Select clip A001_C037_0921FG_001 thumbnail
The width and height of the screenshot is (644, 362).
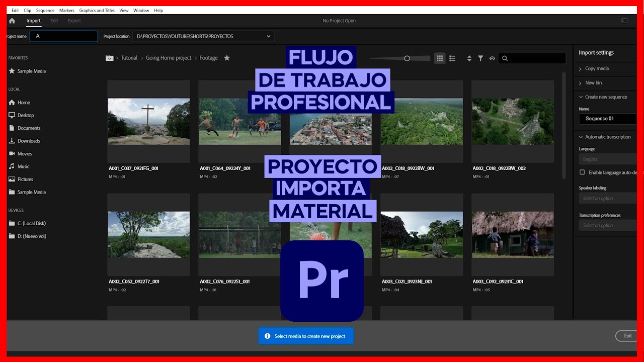pos(149,121)
